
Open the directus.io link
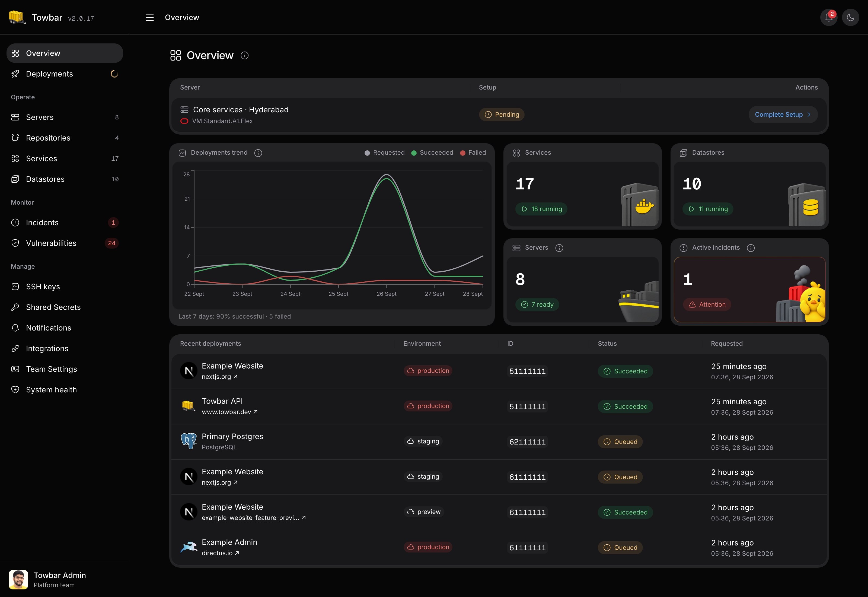[x=220, y=553]
